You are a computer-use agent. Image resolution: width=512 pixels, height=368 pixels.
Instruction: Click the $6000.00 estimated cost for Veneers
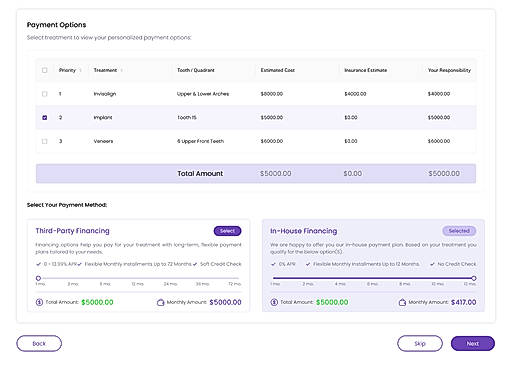[272, 141]
